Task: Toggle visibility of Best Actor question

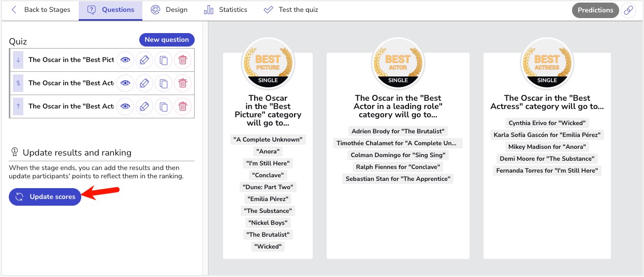Action: point(125,83)
